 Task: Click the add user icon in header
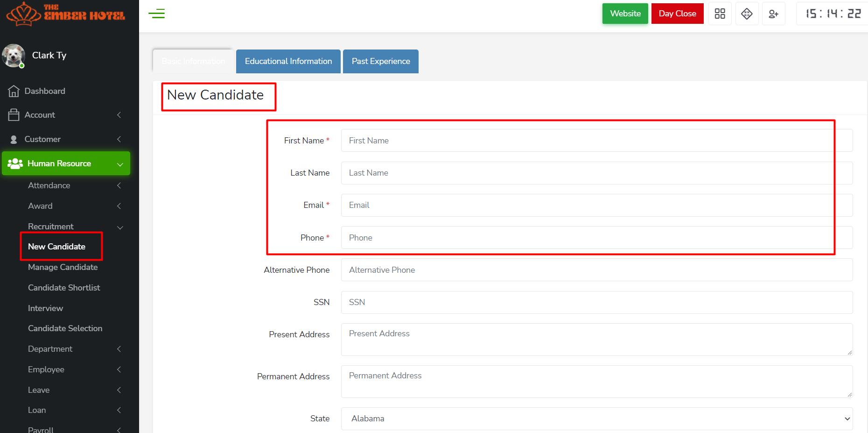773,14
